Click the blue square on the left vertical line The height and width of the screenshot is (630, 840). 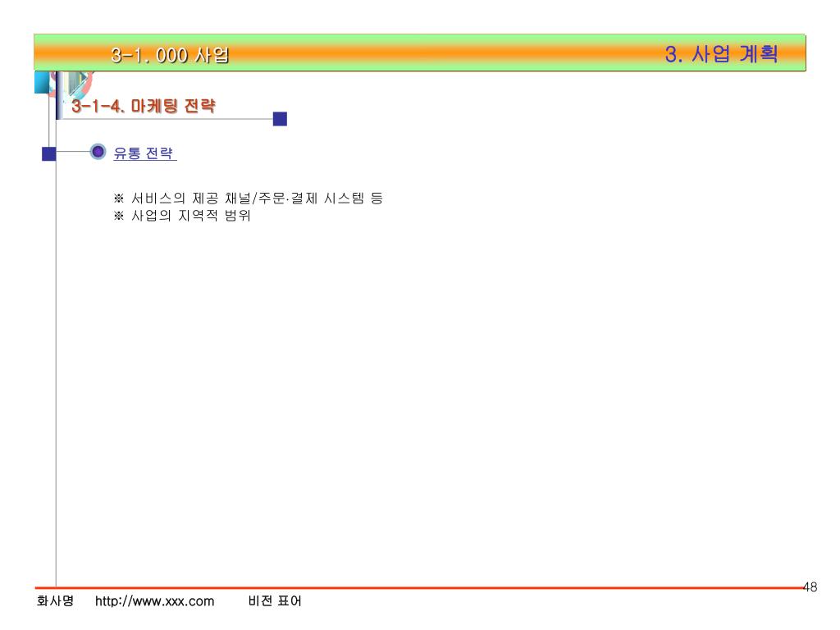[48, 153]
